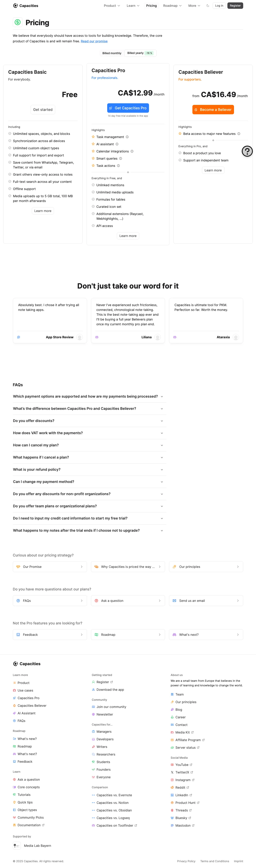Image resolution: width=256 pixels, height=868 pixels.
Task: Switch to Billed monthly option
Action: tap(112, 53)
